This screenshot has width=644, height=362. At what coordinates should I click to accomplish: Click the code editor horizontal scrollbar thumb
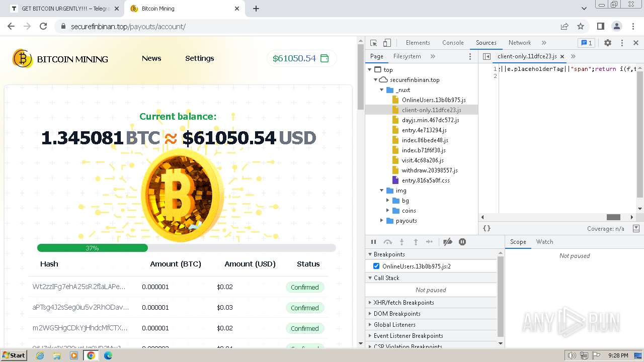pos(613,217)
